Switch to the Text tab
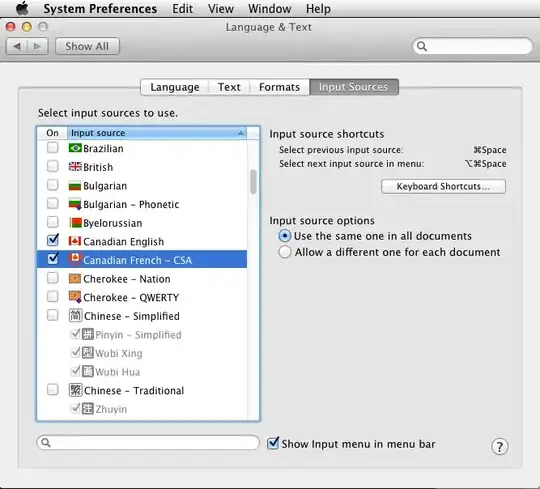This screenshot has height=489, width=540. click(x=229, y=87)
